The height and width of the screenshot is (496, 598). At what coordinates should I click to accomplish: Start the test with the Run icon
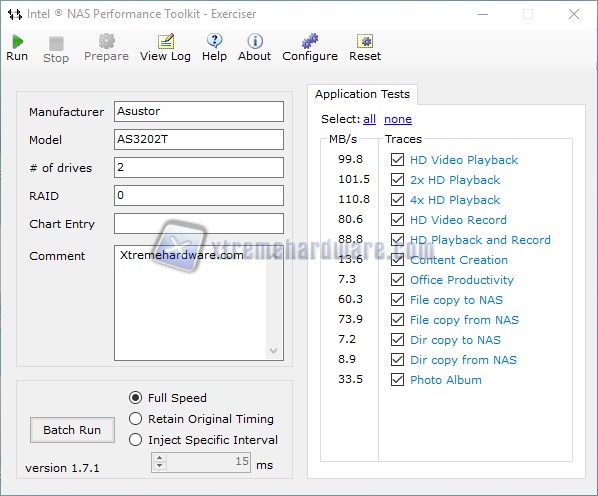[x=18, y=42]
